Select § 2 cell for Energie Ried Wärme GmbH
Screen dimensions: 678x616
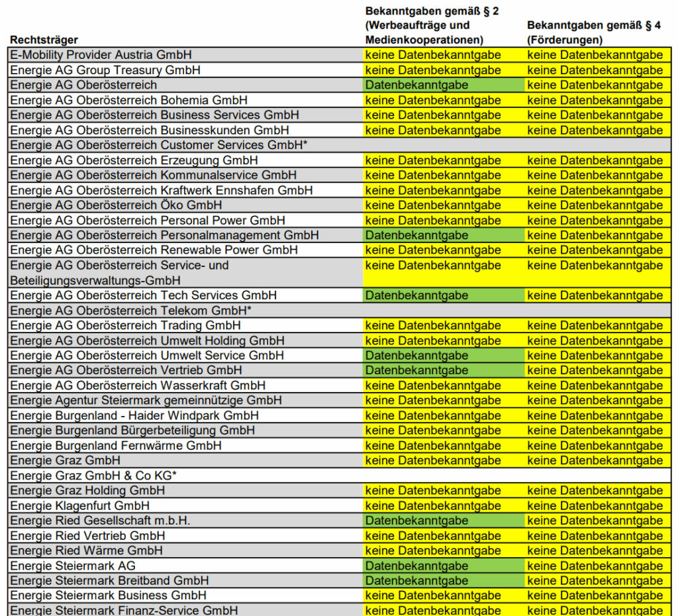pyautogui.click(x=444, y=550)
